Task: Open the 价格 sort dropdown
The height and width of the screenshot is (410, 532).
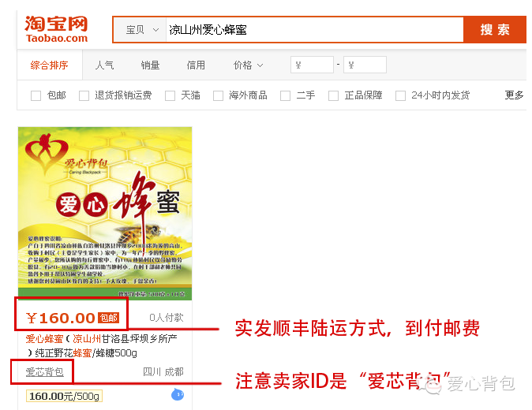Action: coord(248,65)
